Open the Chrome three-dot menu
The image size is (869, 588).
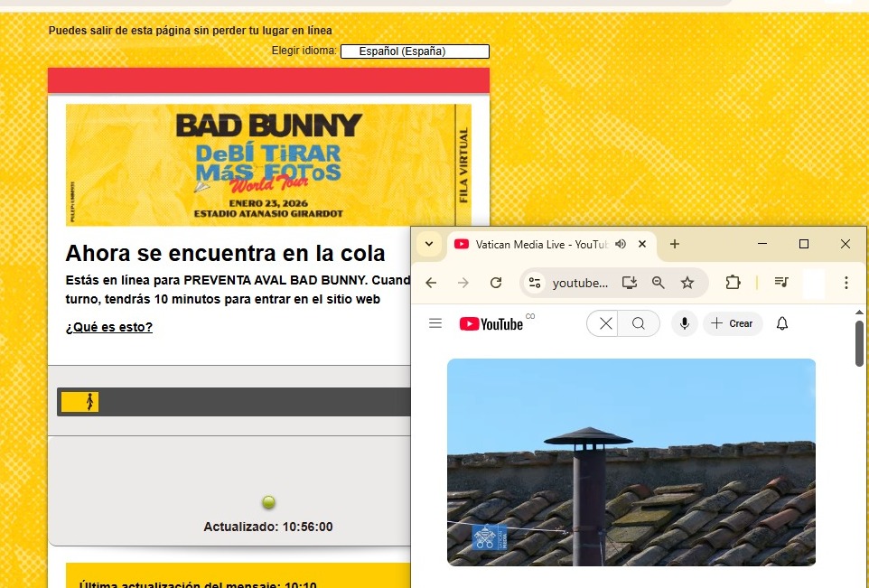(846, 283)
